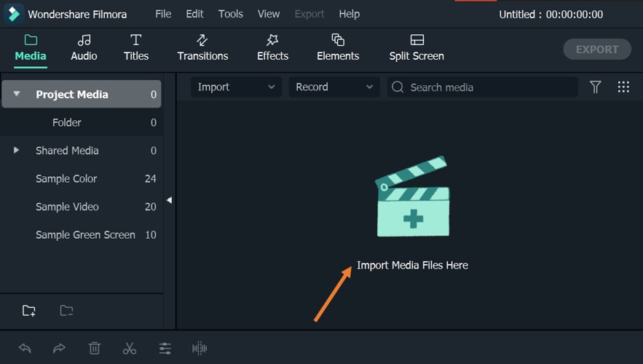Collapse the Project Media tree
Image resolution: width=643 pixels, height=364 pixels.
coord(17,94)
